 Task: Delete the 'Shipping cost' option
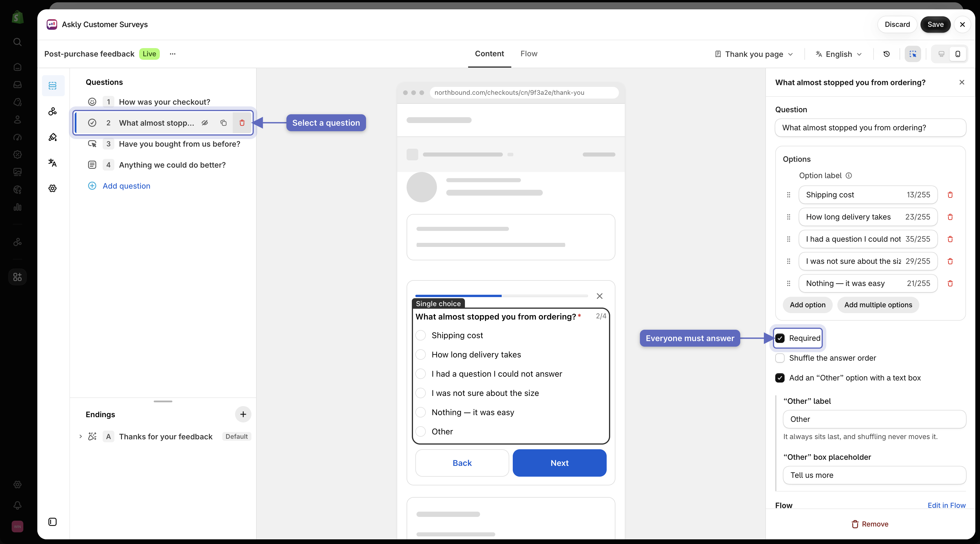950,195
